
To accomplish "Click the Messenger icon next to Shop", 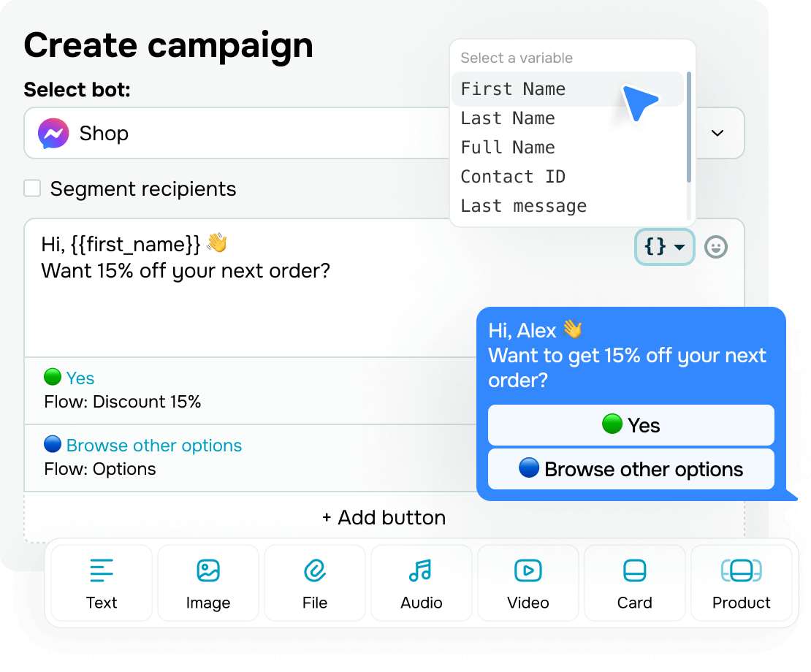I will click(56, 134).
